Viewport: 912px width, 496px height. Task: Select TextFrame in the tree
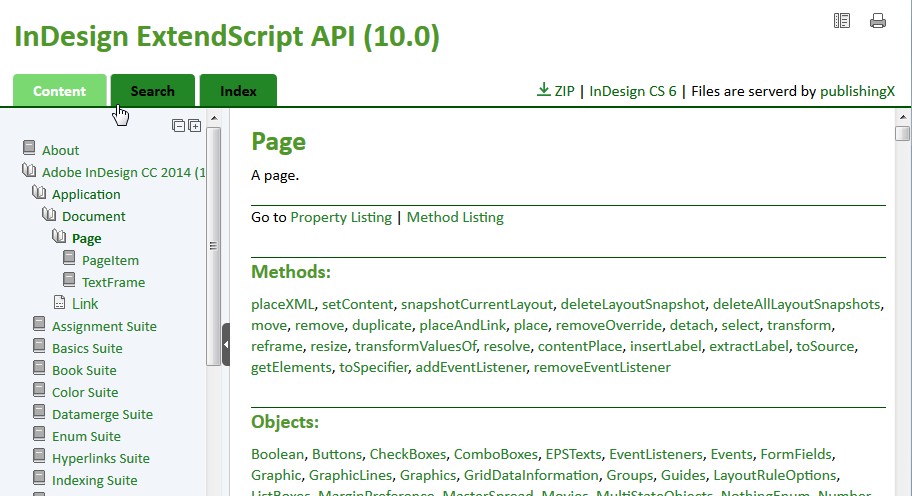click(113, 282)
